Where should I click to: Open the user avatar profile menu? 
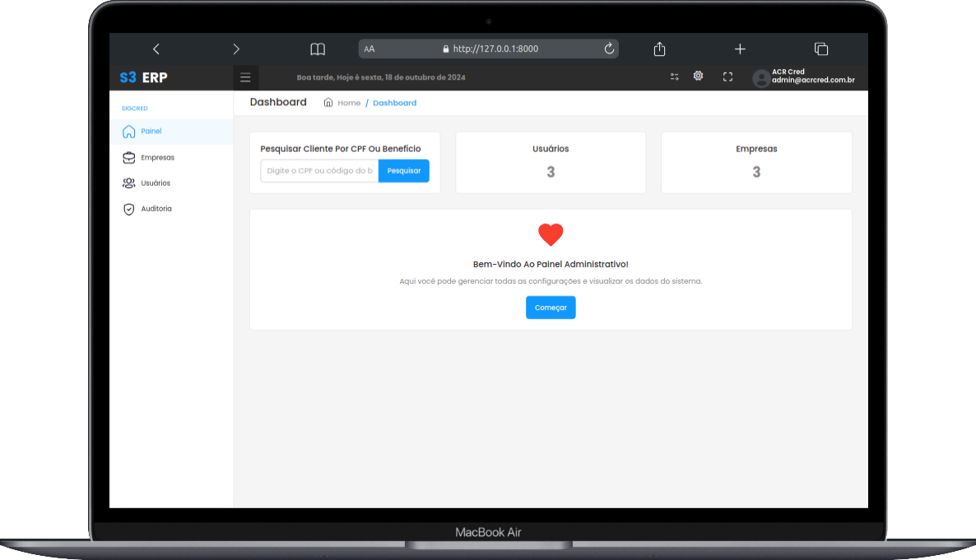760,78
